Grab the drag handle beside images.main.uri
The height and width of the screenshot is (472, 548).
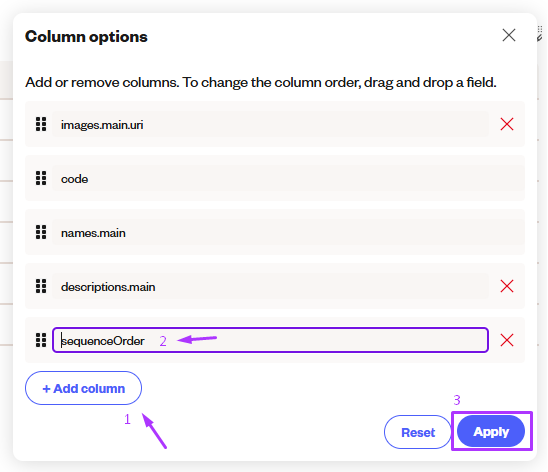[x=41, y=124]
